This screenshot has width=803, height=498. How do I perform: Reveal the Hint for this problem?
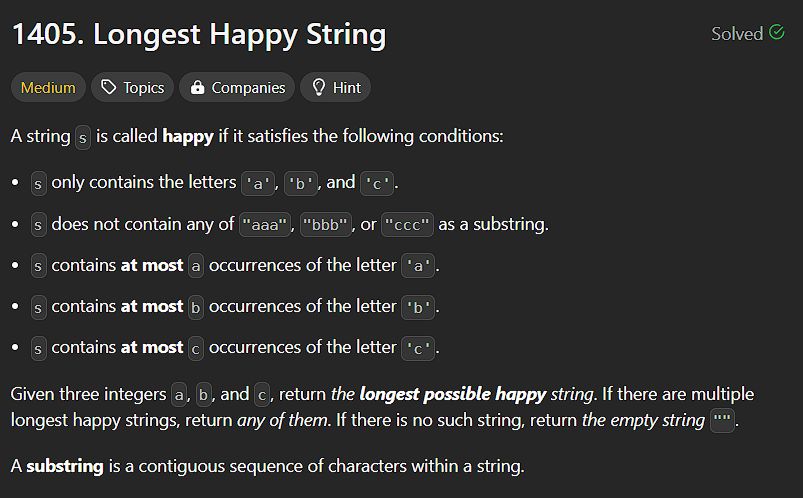click(x=335, y=87)
